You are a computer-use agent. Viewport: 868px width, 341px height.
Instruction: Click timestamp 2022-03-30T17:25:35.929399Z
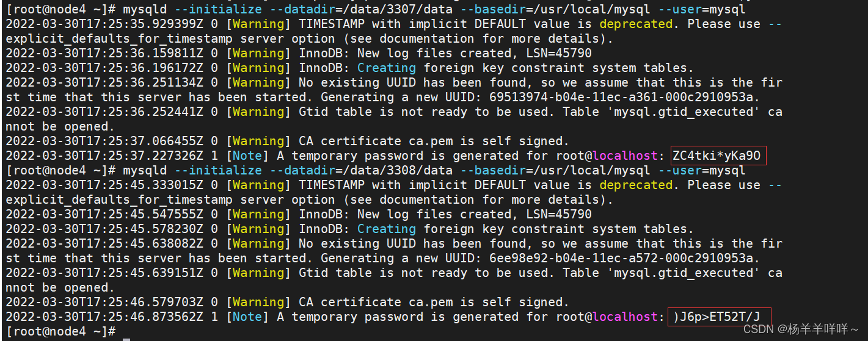[x=104, y=24]
